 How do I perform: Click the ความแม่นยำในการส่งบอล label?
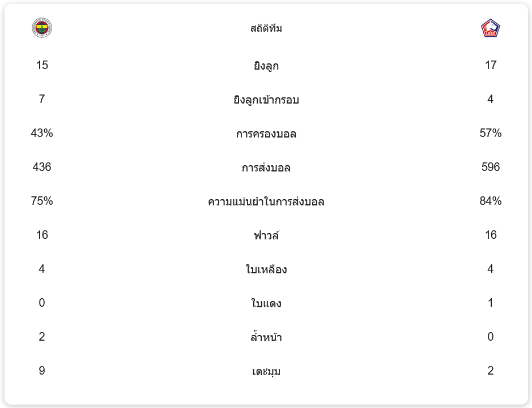click(266, 202)
